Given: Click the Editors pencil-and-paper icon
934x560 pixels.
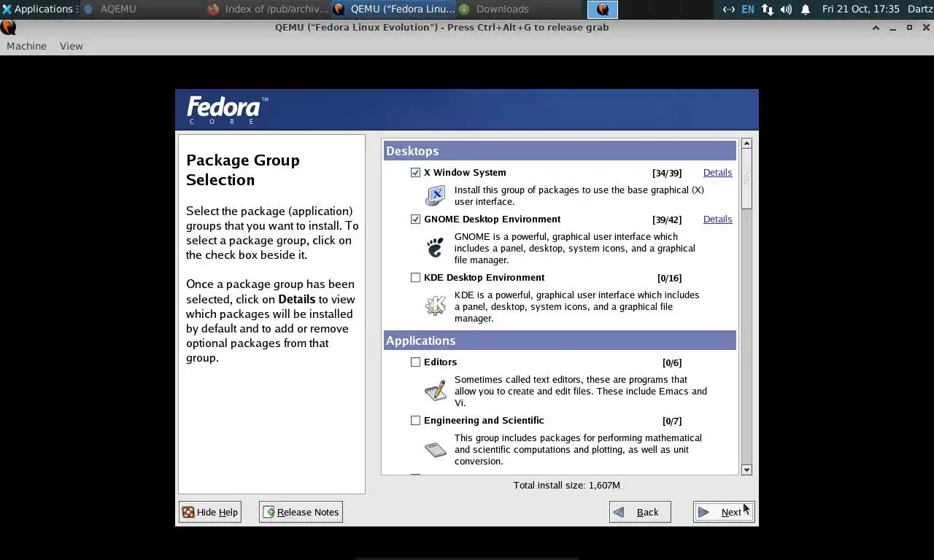Looking at the screenshot, I should [436, 391].
